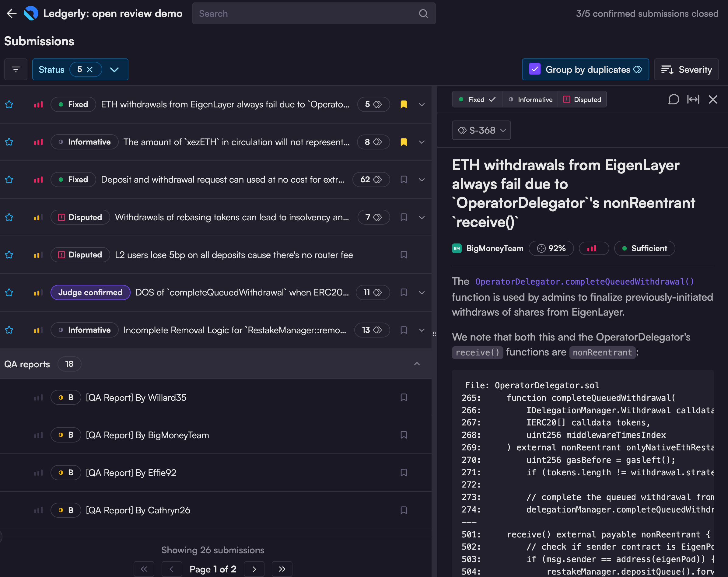The height and width of the screenshot is (577, 728).
Task: Remove bookmark from ETH withdrawals submission
Action: pyautogui.click(x=404, y=104)
